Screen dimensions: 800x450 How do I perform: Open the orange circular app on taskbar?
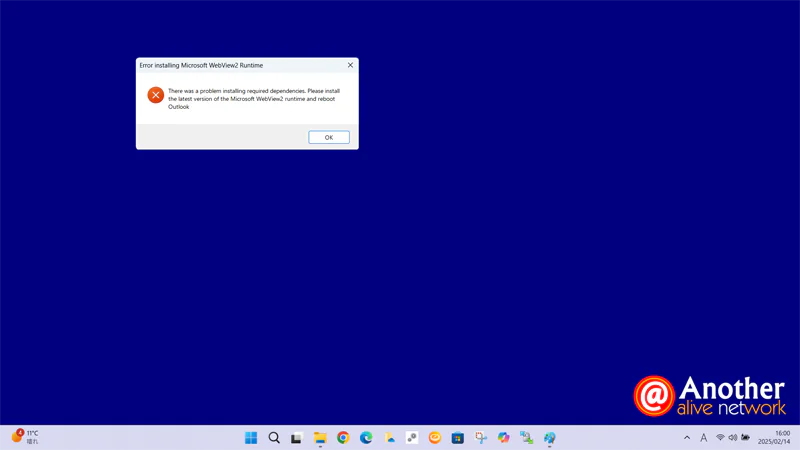point(435,438)
